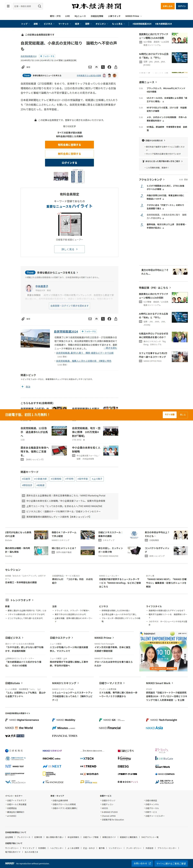Click the 詳しく見る button
Image resolution: width=193 pixels, height=868 pixels.
[69, 249]
